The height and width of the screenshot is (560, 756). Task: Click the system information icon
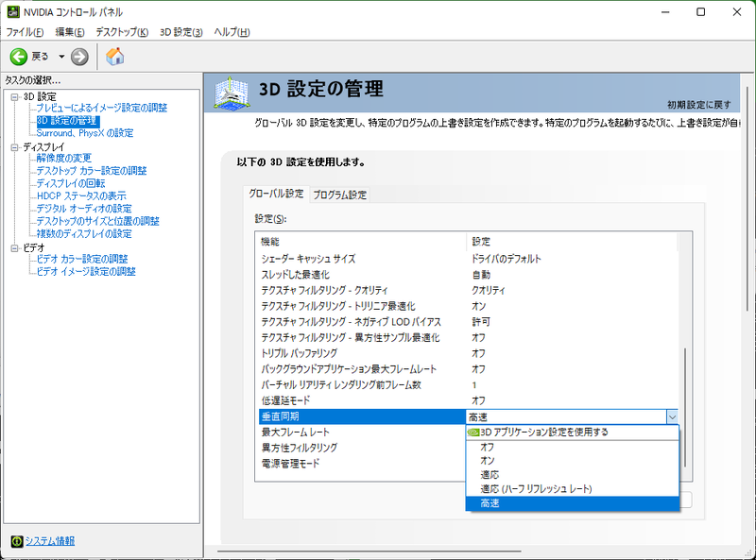pyautogui.click(x=17, y=542)
